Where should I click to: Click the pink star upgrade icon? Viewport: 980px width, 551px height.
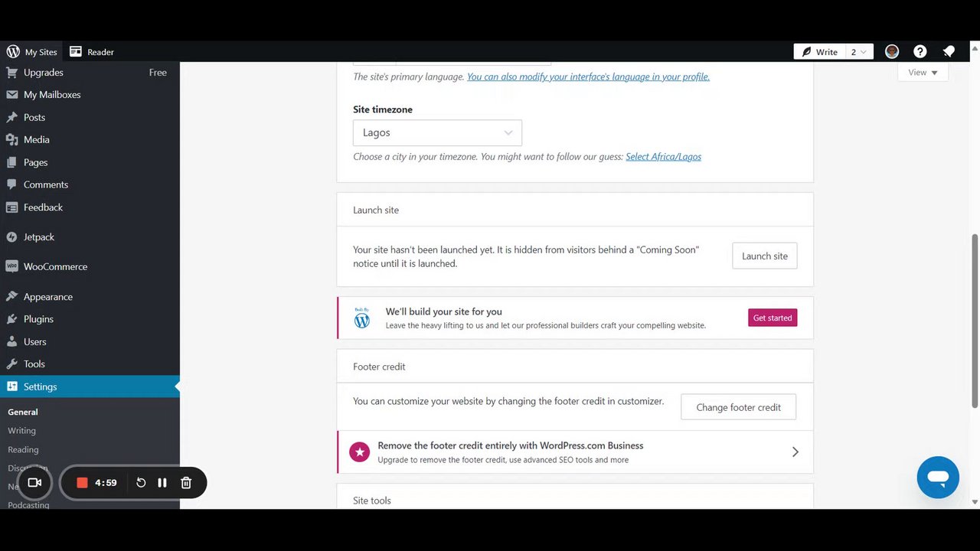click(359, 452)
